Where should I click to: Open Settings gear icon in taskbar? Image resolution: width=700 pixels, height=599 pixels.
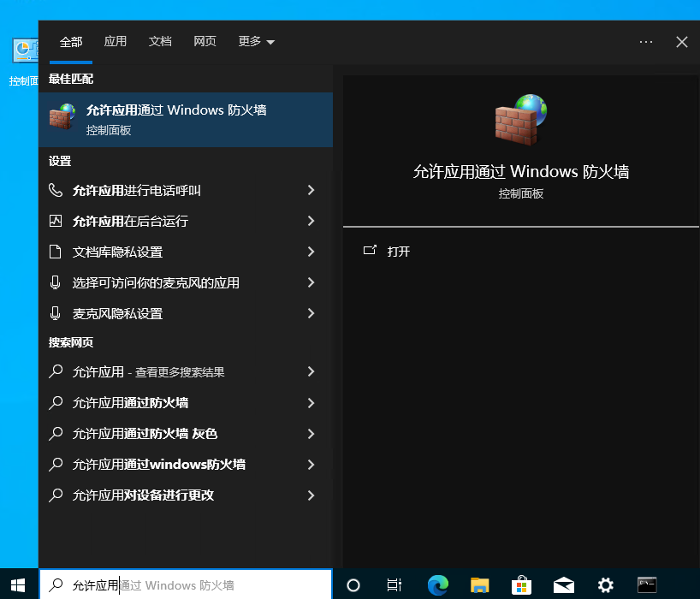pyautogui.click(x=605, y=584)
